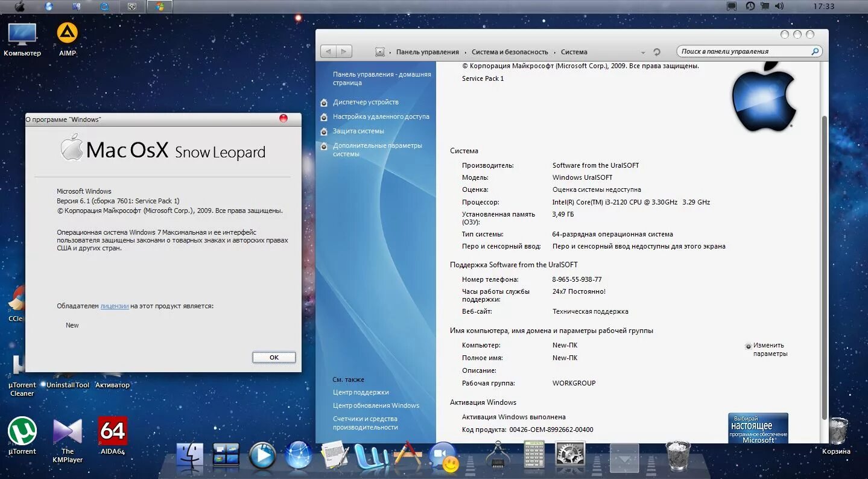This screenshot has height=479, width=868.
Task: Click the WORKGROUP value text
Action: [x=574, y=383]
